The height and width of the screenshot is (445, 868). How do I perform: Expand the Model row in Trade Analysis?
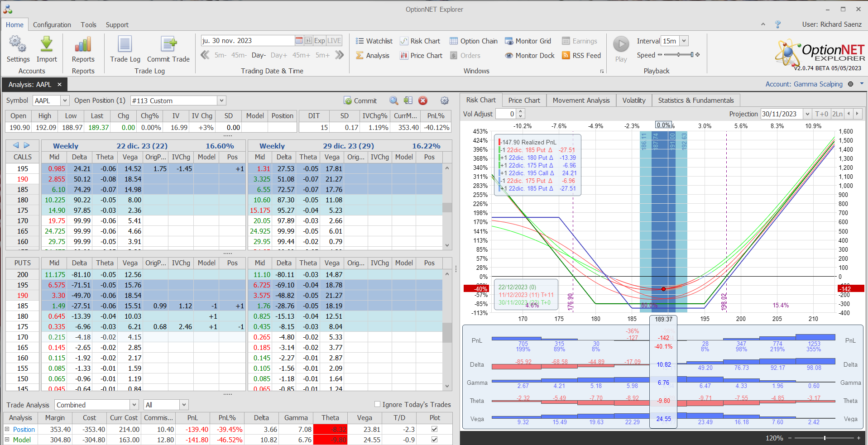(x=7, y=440)
